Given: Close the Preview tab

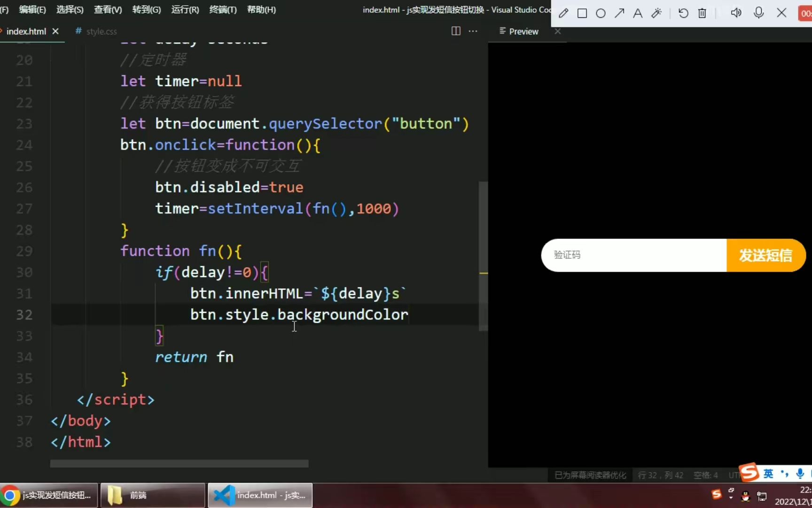Looking at the screenshot, I should coord(558,31).
